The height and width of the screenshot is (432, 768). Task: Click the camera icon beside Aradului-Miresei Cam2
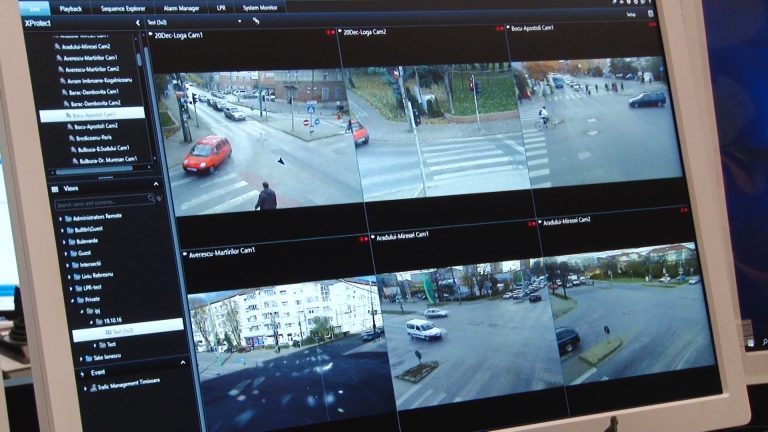[541, 221]
